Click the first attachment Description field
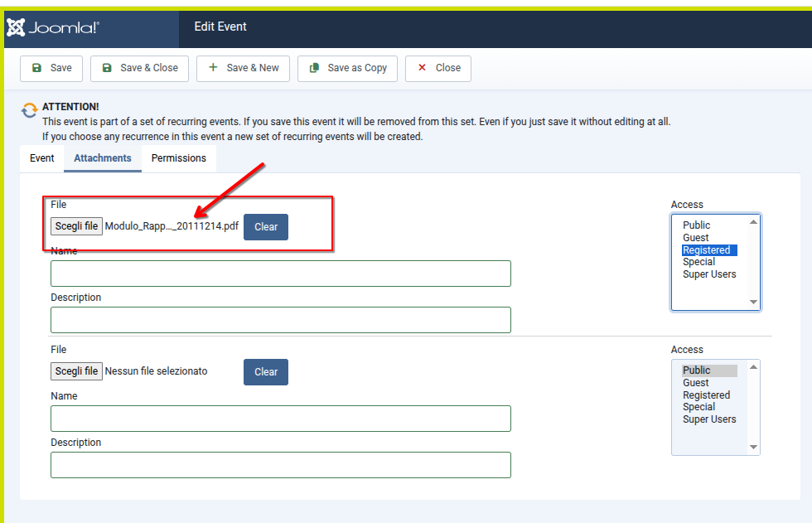Viewport: 812px width, 523px height. [280, 320]
